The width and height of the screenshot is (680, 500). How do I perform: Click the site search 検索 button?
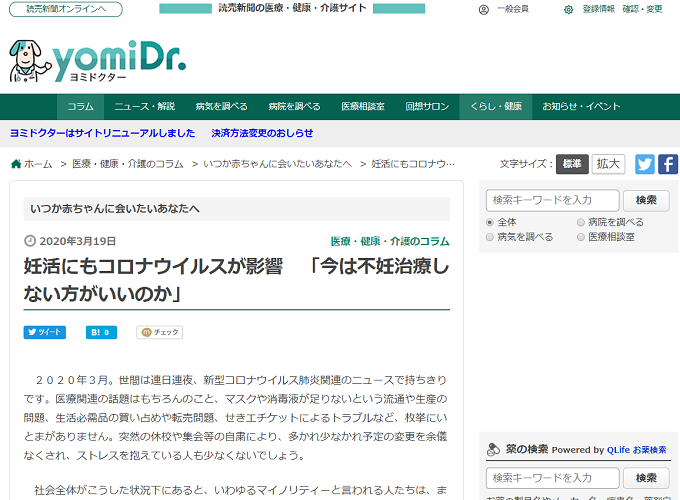click(646, 200)
